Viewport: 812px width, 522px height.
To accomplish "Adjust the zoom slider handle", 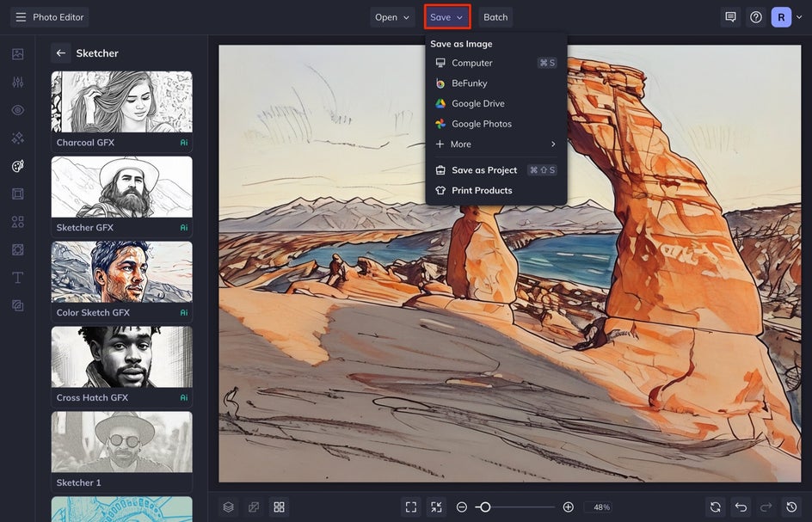I will click(x=485, y=507).
